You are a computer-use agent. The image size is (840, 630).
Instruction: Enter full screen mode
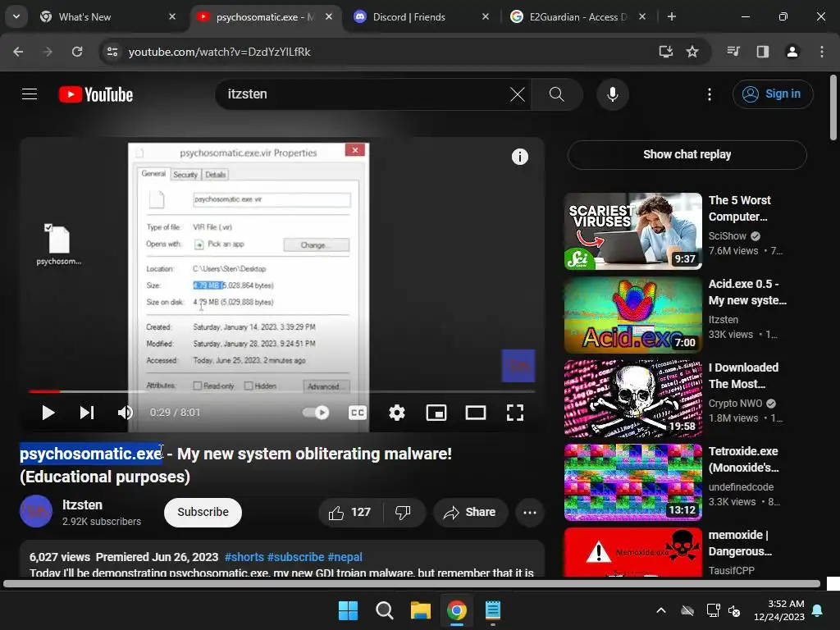tap(515, 413)
